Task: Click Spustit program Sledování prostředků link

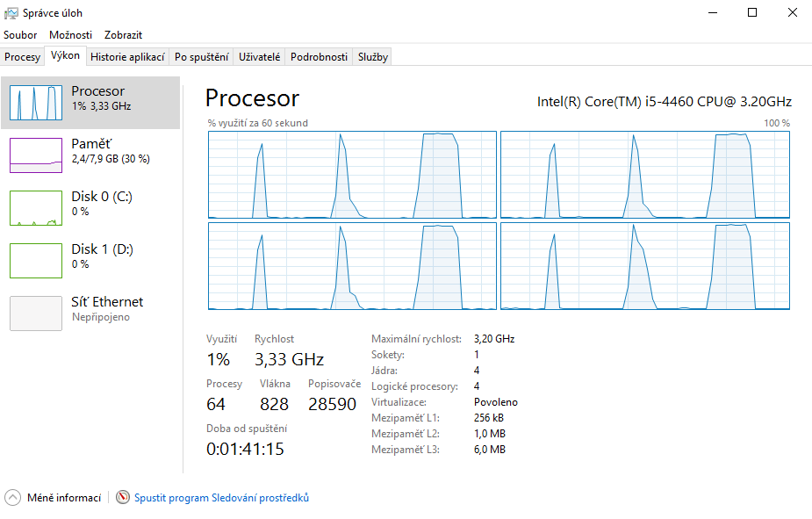Action: pyautogui.click(x=221, y=498)
